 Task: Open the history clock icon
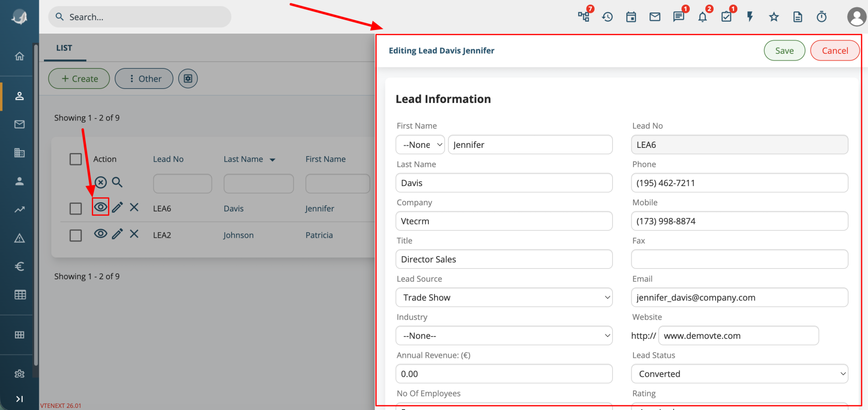tap(608, 17)
